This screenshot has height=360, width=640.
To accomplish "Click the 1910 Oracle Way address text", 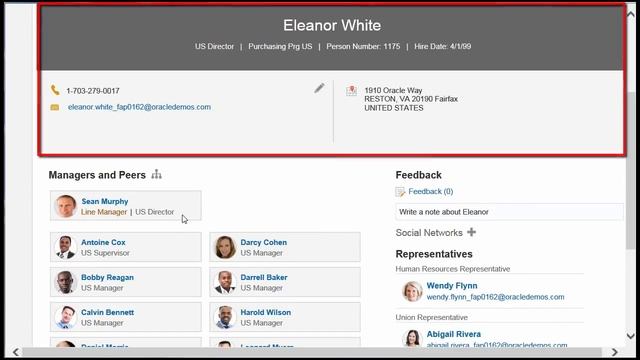I will [x=393, y=90].
